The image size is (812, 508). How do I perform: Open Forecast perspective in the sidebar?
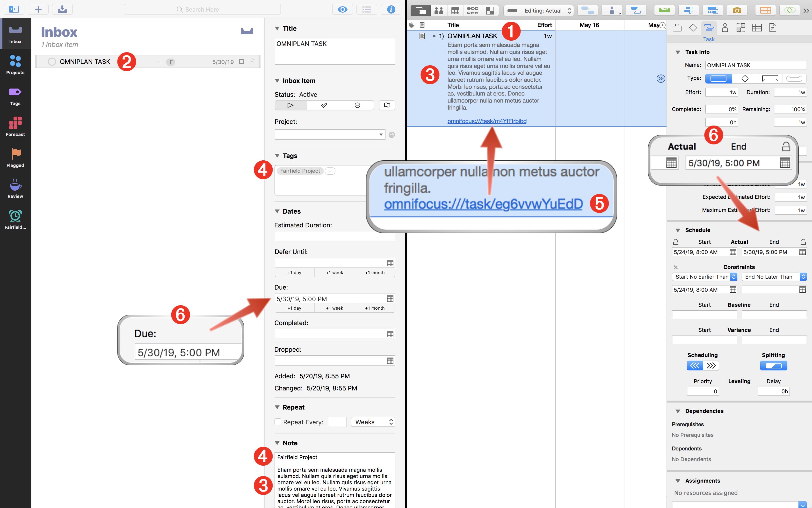click(x=15, y=127)
